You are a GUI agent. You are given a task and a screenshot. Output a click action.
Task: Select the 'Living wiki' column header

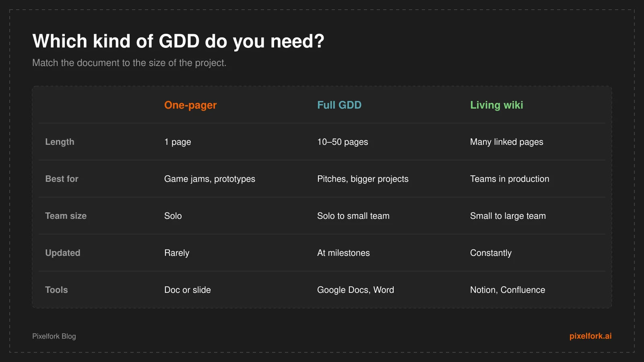pos(497,105)
